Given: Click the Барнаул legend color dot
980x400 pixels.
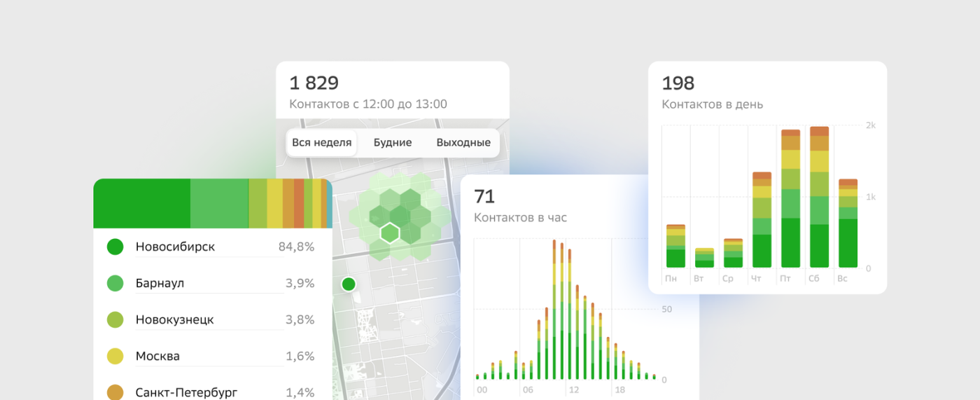Looking at the screenshot, I should coord(115,283).
